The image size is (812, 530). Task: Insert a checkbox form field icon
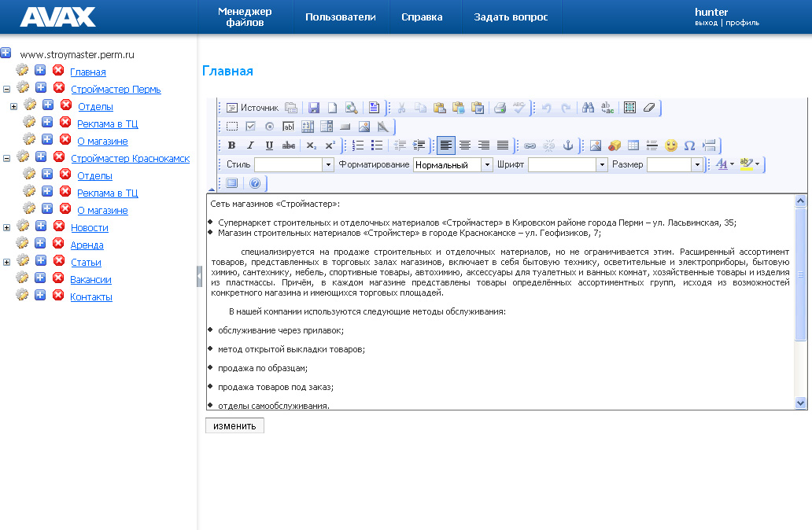(x=251, y=127)
